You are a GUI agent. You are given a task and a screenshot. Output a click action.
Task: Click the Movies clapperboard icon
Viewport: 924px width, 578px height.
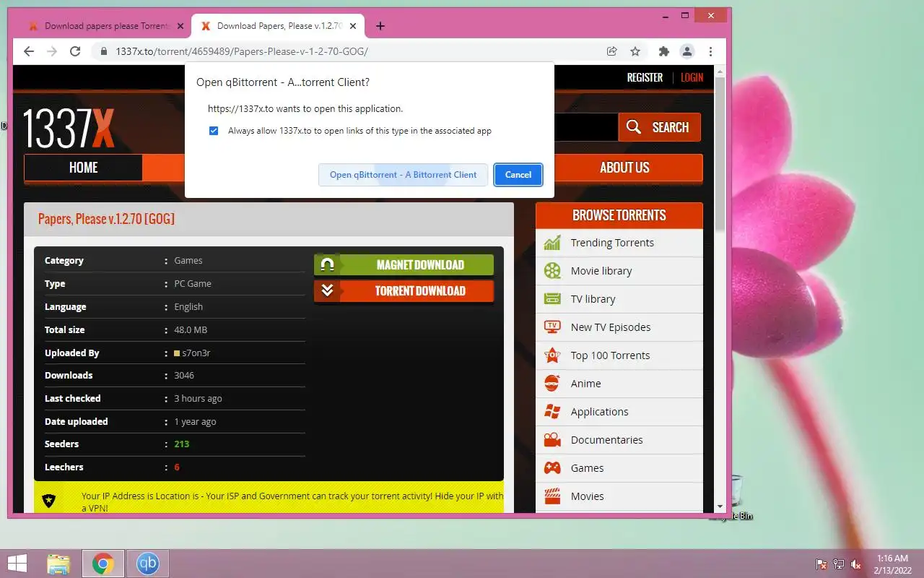(552, 496)
